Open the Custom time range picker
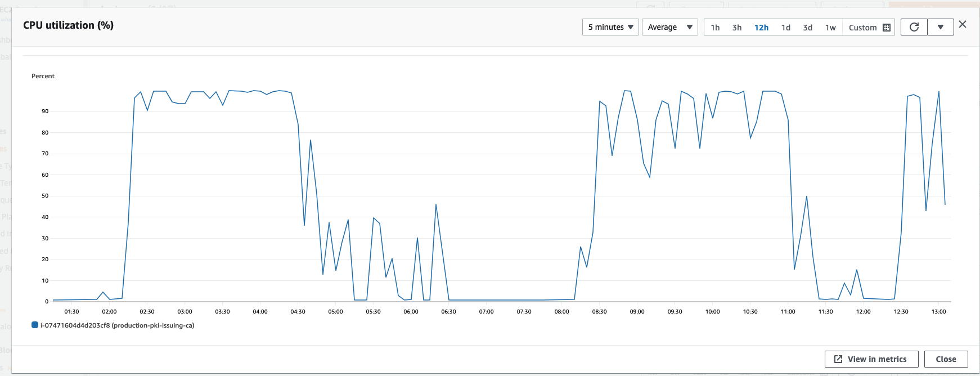This screenshot has width=980, height=376. 869,28
